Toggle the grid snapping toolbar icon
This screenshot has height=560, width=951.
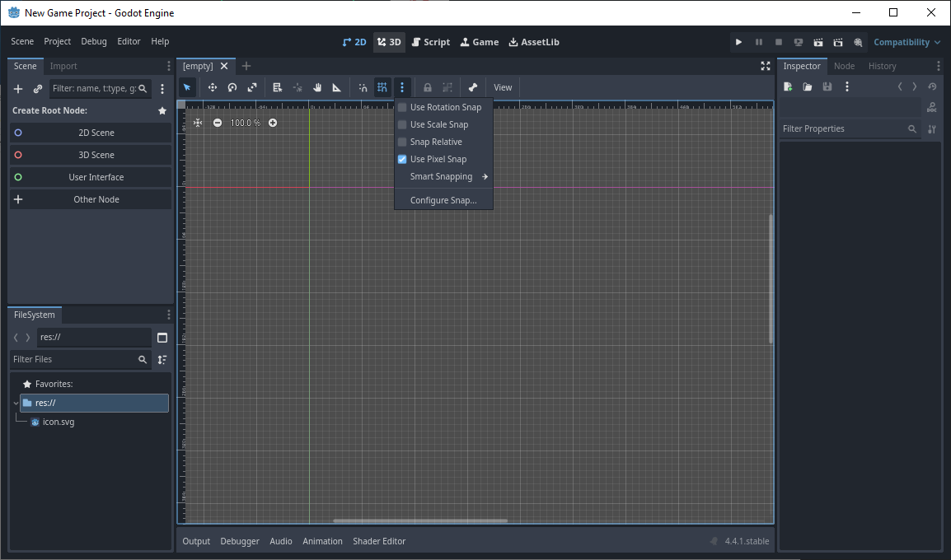[382, 87]
